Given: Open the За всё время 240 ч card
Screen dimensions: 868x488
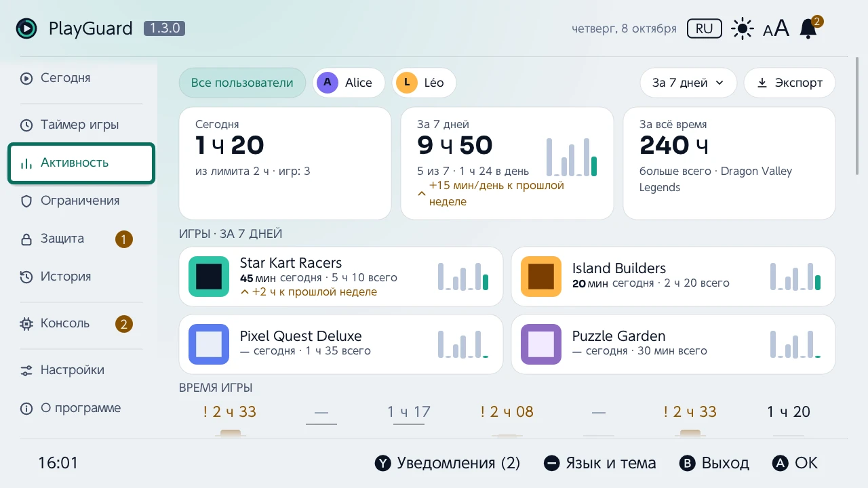Looking at the screenshot, I should (729, 163).
